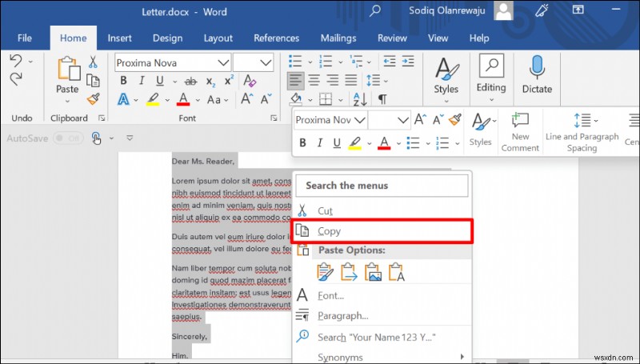Screen dimensions: 640x364
Task: Paste as Picture option
Action: (x=373, y=272)
